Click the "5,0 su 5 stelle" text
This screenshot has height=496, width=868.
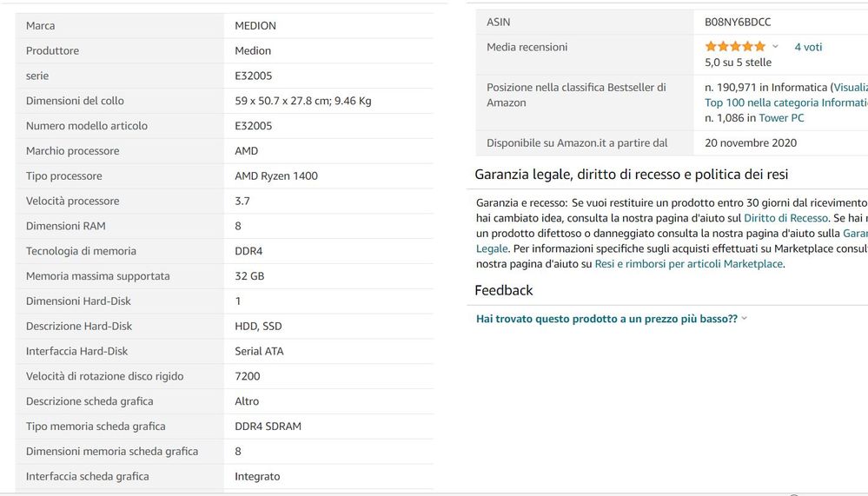click(738, 63)
